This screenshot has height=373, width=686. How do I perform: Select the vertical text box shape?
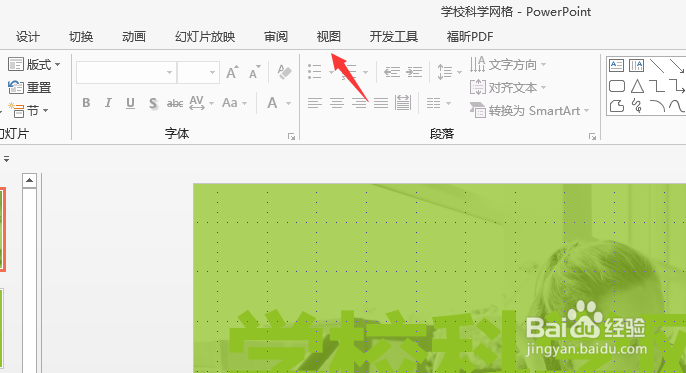pos(637,66)
